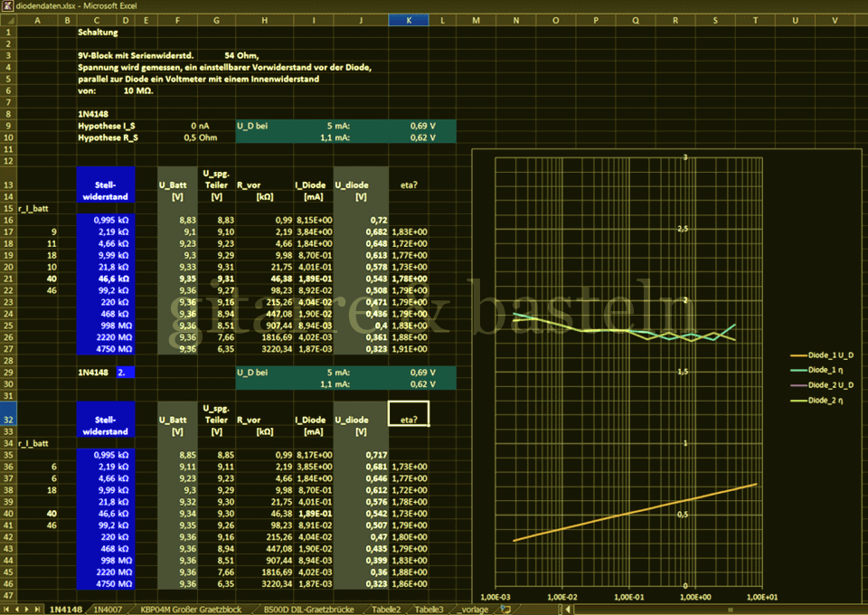Select column C header
This screenshot has width=868, height=615.
pos(97,21)
